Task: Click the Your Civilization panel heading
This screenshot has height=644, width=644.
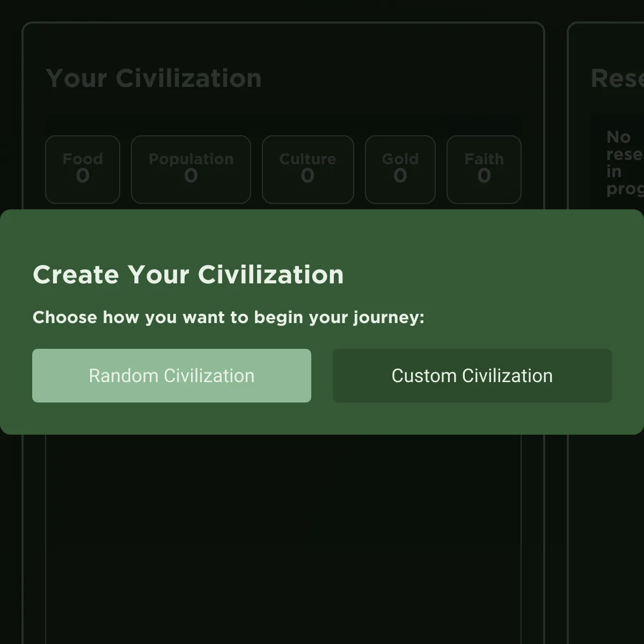Action: pyautogui.click(x=154, y=78)
